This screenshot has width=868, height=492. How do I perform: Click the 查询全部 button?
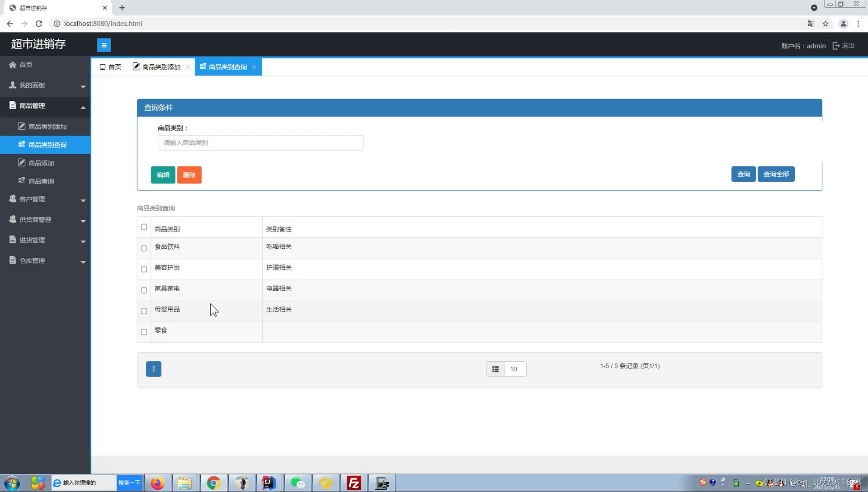point(776,174)
